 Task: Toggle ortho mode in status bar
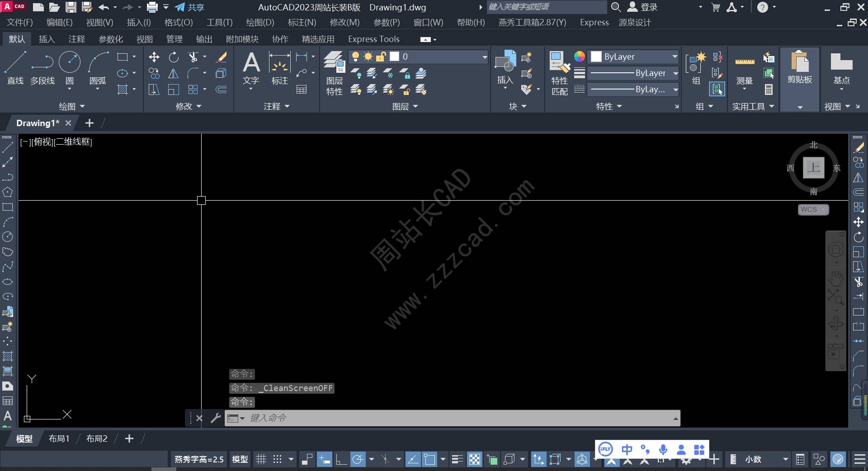click(341, 460)
